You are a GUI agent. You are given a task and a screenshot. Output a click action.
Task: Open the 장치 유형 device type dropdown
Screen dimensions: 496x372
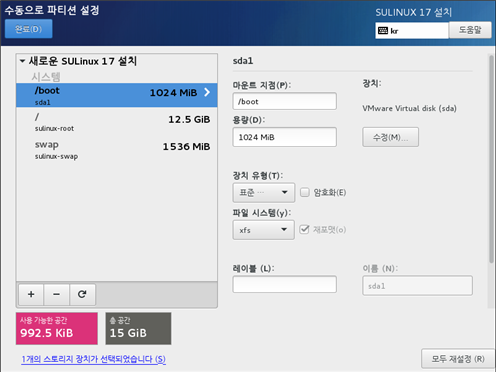pyautogui.click(x=263, y=192)
